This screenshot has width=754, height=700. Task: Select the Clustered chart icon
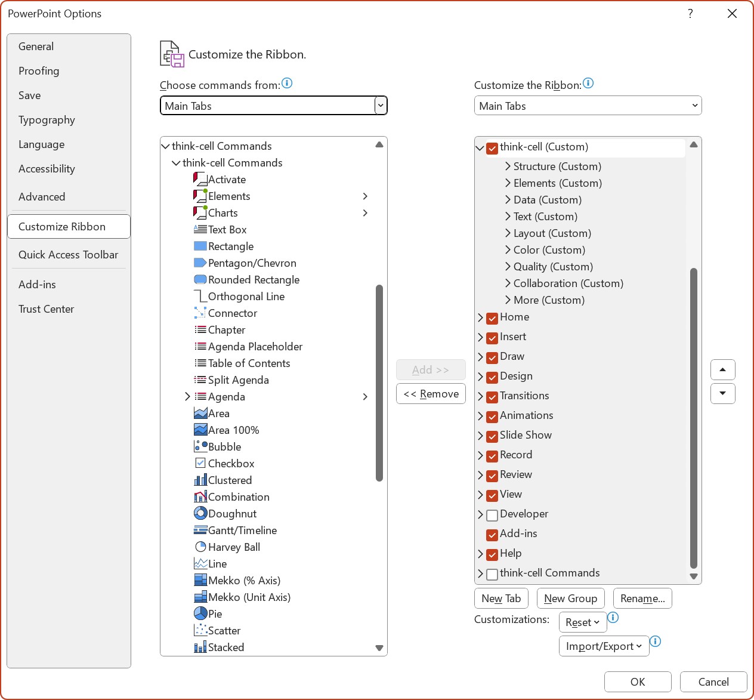(200, 480)
